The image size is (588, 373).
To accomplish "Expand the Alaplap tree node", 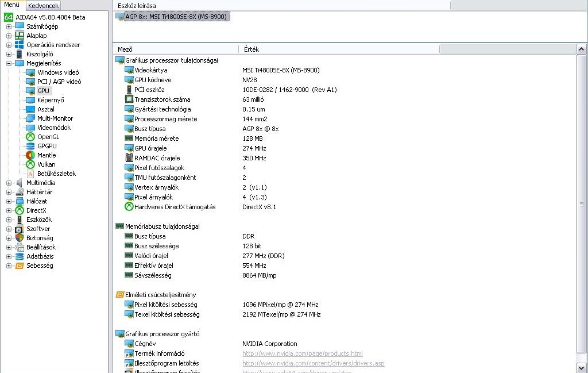I will (x=9, y=36).
